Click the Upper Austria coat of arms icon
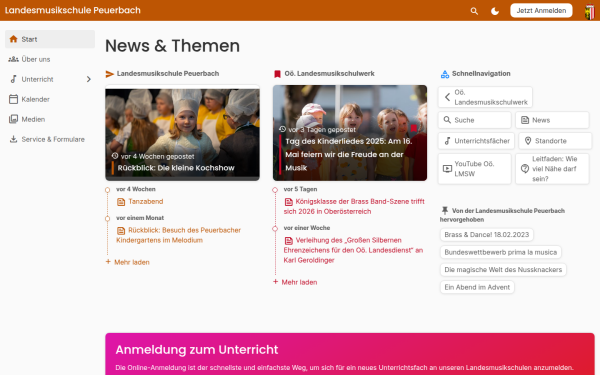This screenshot has width=600, height=375. [590, 11]
